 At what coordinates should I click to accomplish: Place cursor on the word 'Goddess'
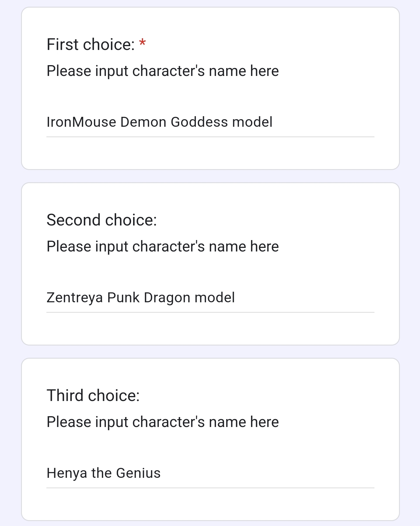199,122
